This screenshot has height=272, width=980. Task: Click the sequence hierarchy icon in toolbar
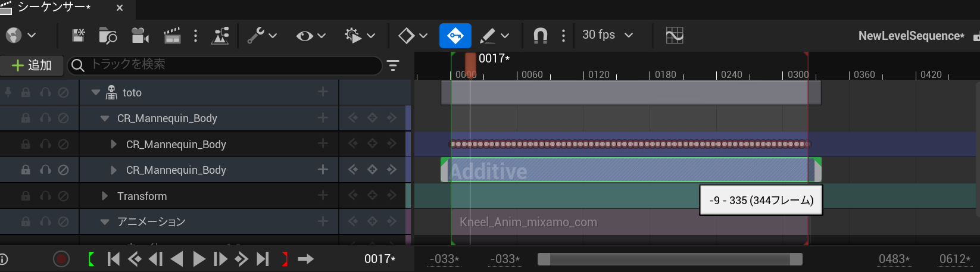pos(220,36)
